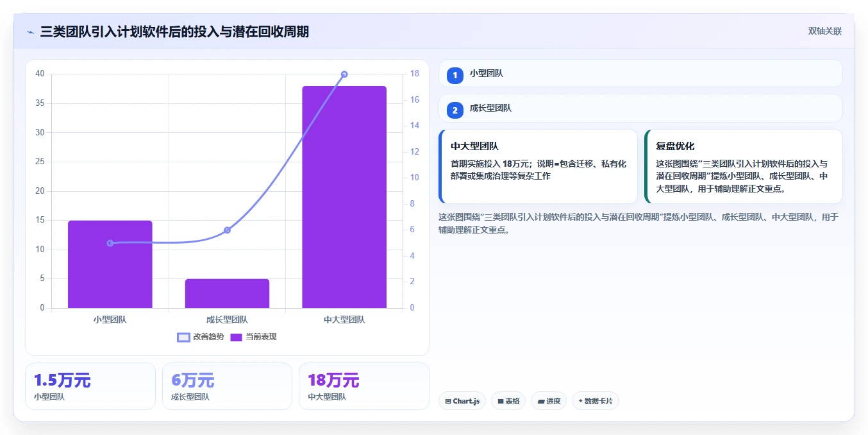Click the number 1 badge

(455, 75)
